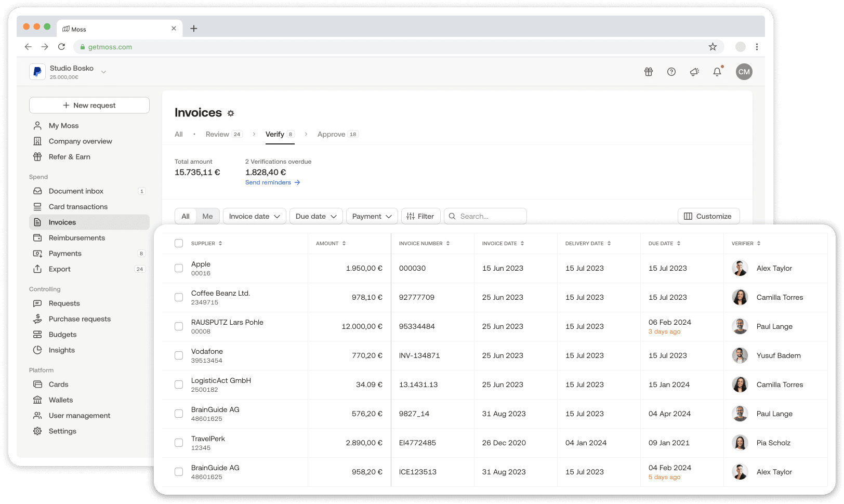
Task: Click the New request button
Action: (x=89, y=105)
